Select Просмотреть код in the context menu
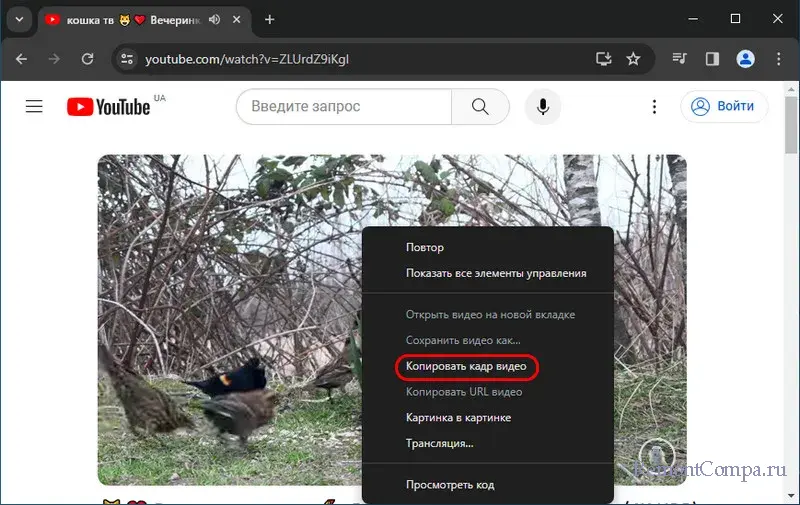Viewport: 800px width, 505px height. tap(450, 485)
